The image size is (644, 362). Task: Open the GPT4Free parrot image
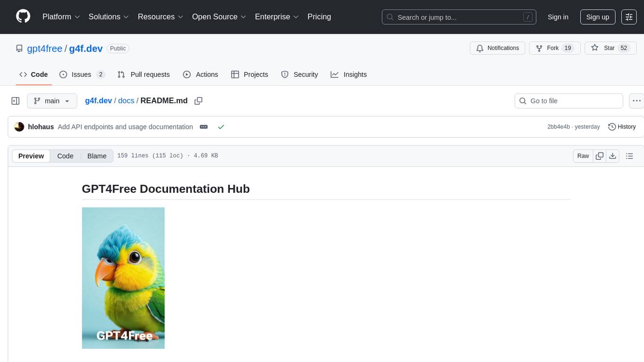point(123,278)
